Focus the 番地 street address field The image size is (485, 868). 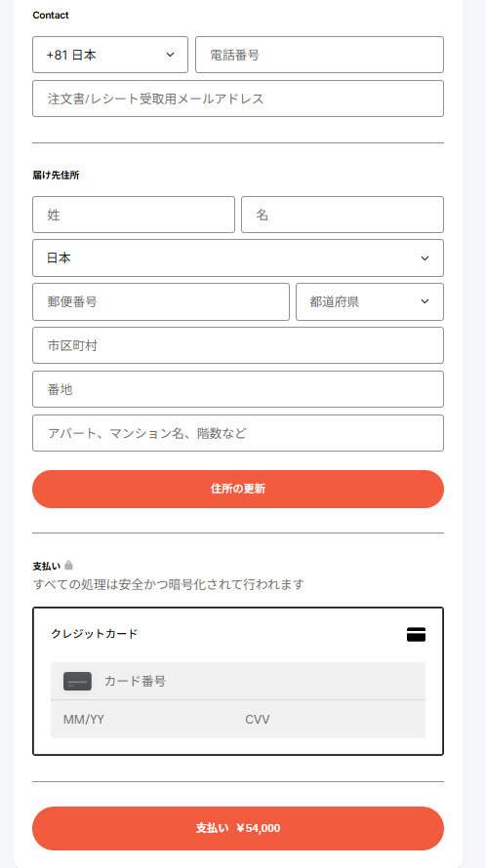coord(238,389)
